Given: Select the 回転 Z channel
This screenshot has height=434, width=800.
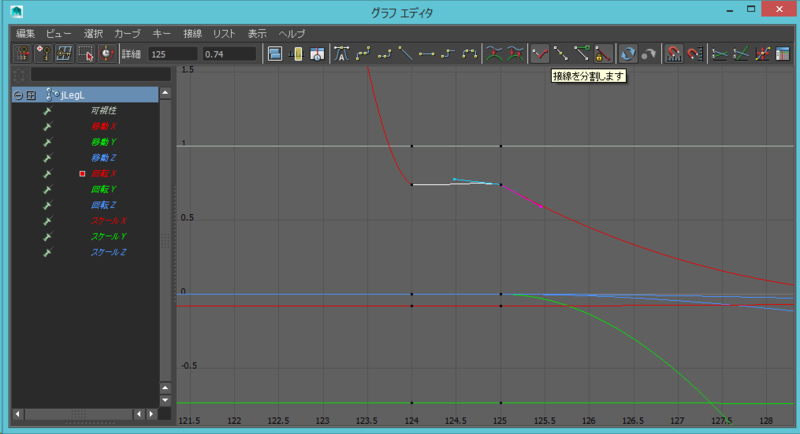Looking at the screenshot, I should (104, 205).
